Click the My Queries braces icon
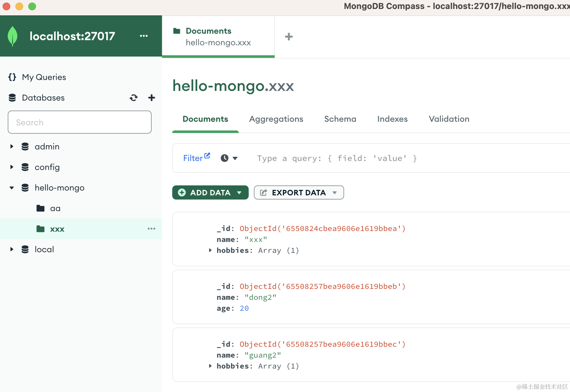 point(12,77)
